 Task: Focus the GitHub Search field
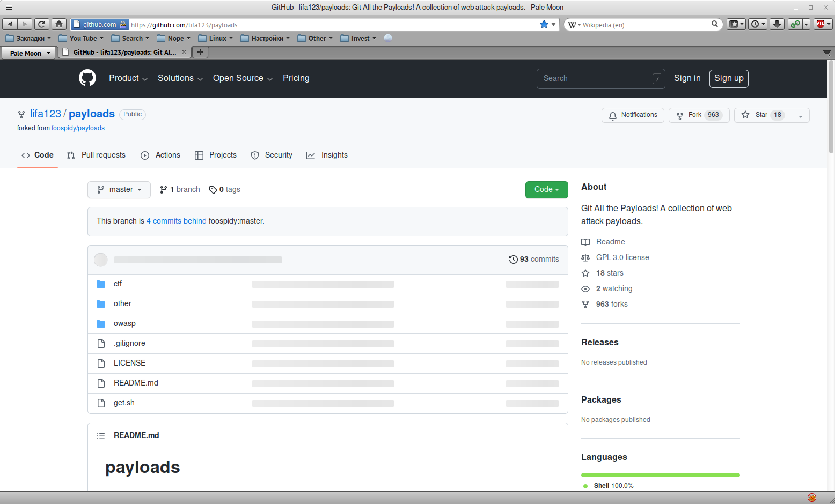tap(601, 79)
